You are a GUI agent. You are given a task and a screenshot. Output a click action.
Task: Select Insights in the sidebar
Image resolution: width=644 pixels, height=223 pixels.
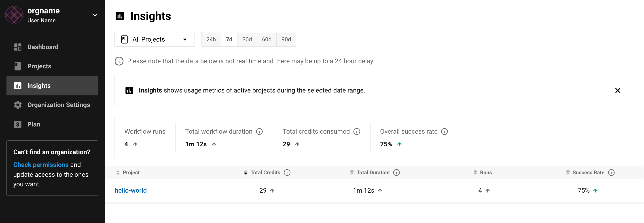[x=52, y=86]
